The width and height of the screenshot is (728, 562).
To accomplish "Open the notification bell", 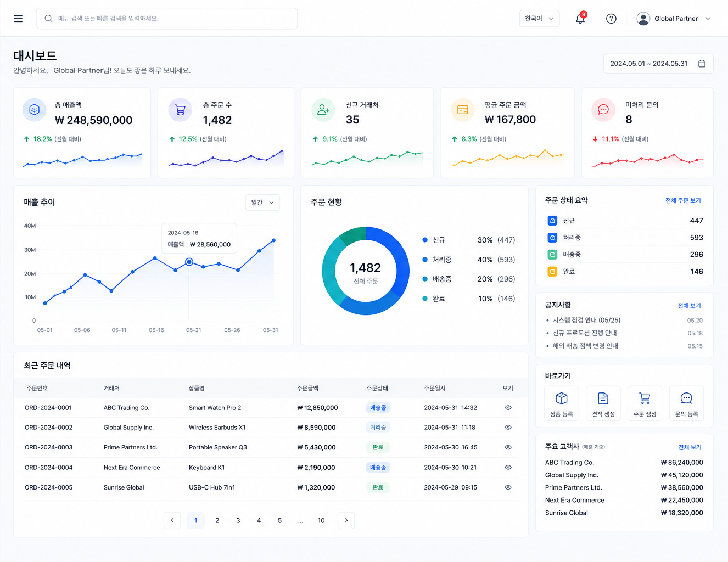I will pyautogui.click(x=580, y=19).
